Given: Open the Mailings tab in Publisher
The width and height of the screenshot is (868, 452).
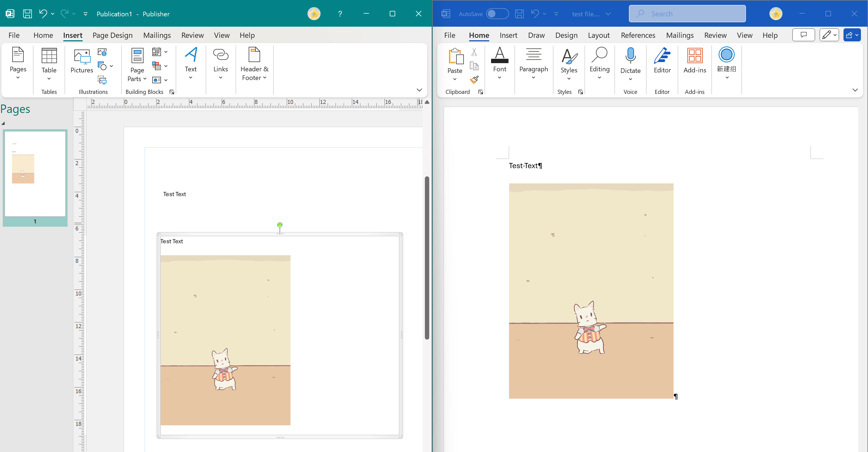Looking at the screenshot, I should pyautogui.click(x=157, y=35).
